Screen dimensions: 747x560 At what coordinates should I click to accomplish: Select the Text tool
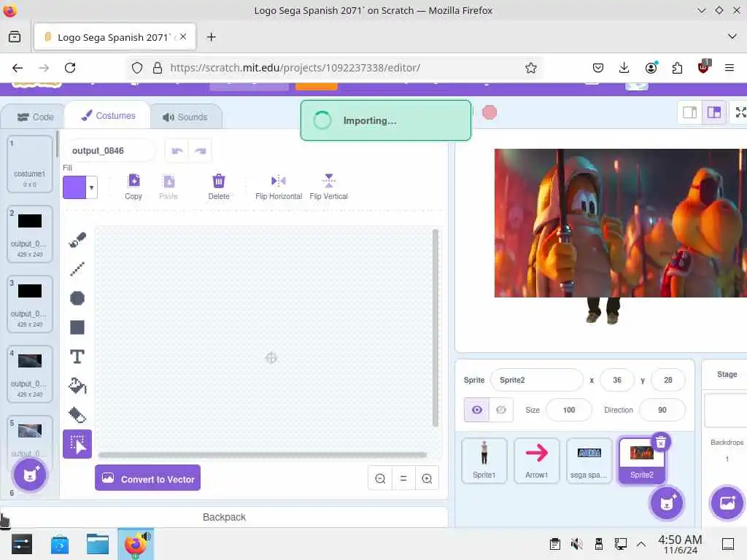point(77,356)
